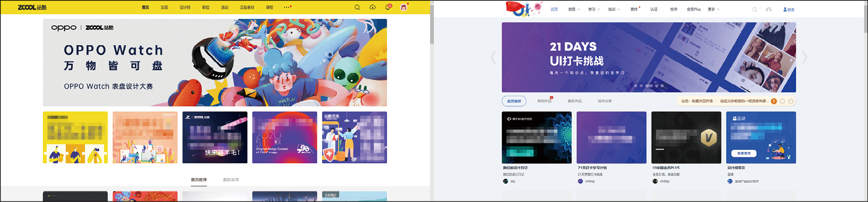Open the UI中国会员PLUS card image
The width and height of the screenshot is (868, 202).
[686, 137]
